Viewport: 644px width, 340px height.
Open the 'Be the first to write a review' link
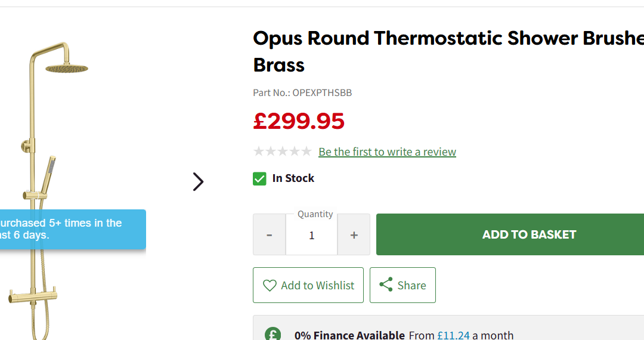click(387, 152)
